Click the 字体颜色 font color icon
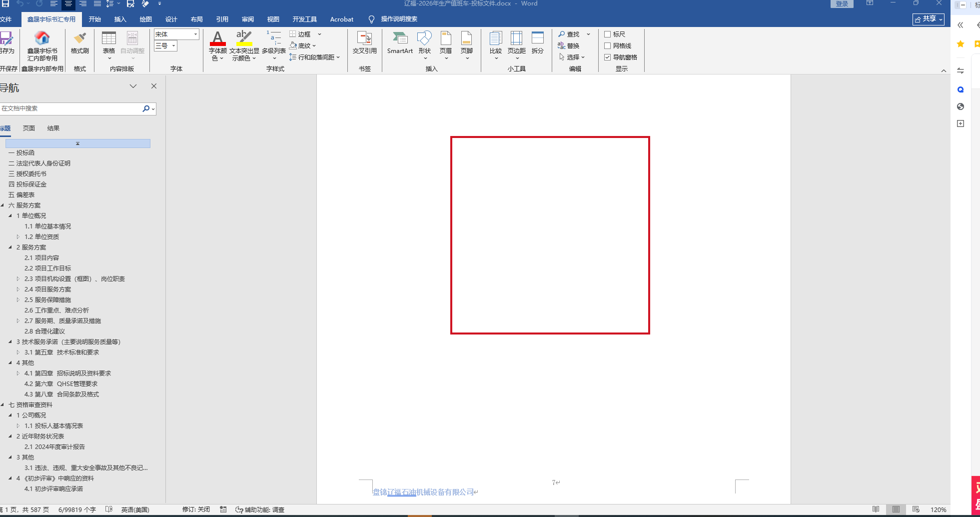 coord(217,38)
